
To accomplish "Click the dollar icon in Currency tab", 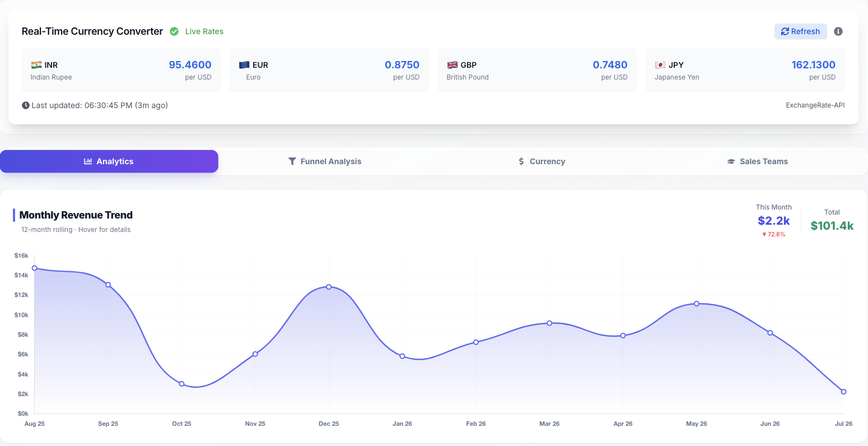I will click(521, 161).
